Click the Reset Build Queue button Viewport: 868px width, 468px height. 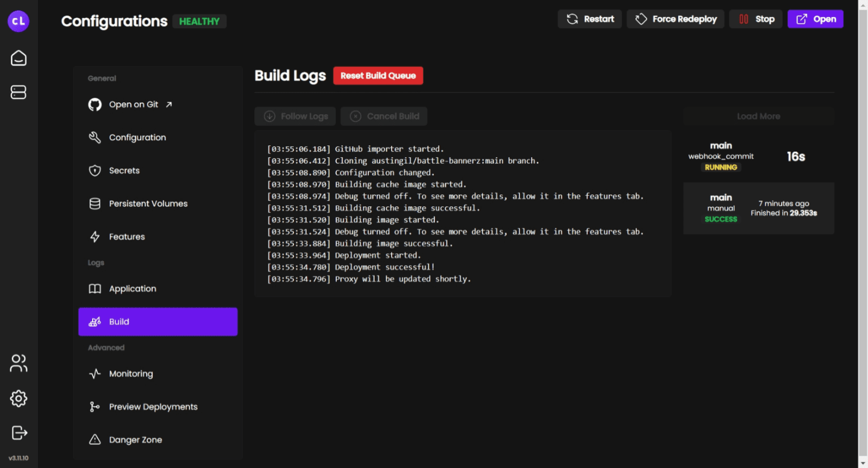tap(377, 75)
